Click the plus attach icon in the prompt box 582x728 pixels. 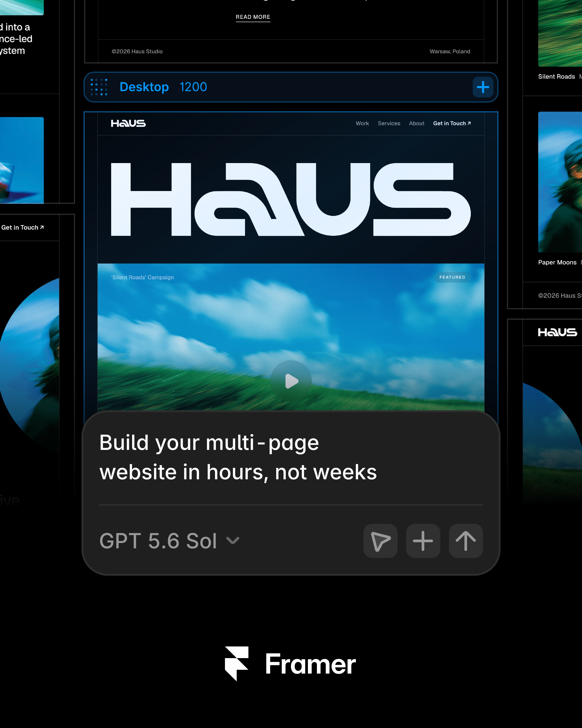[423, 541]
